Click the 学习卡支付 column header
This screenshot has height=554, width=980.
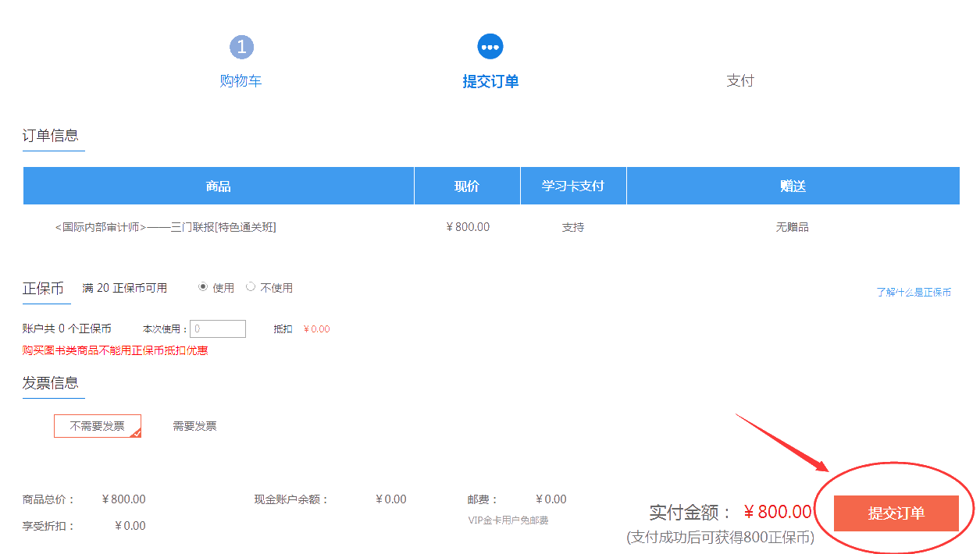573,186
